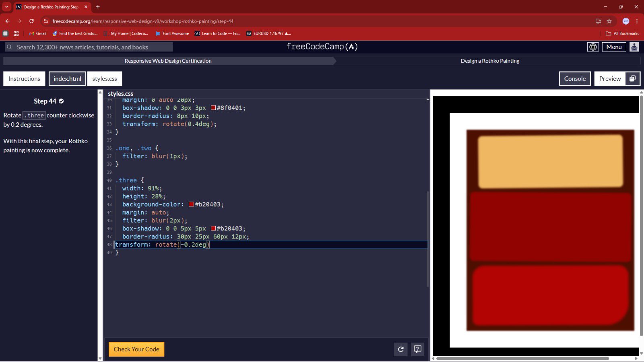Reload the page using the browser refresh icon

point(31,21)
